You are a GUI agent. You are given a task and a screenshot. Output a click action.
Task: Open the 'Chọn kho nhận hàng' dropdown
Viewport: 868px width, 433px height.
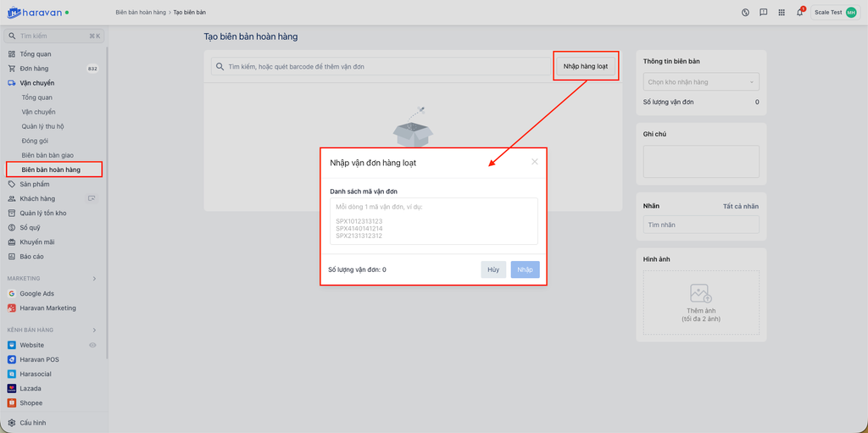pos(700,82)
